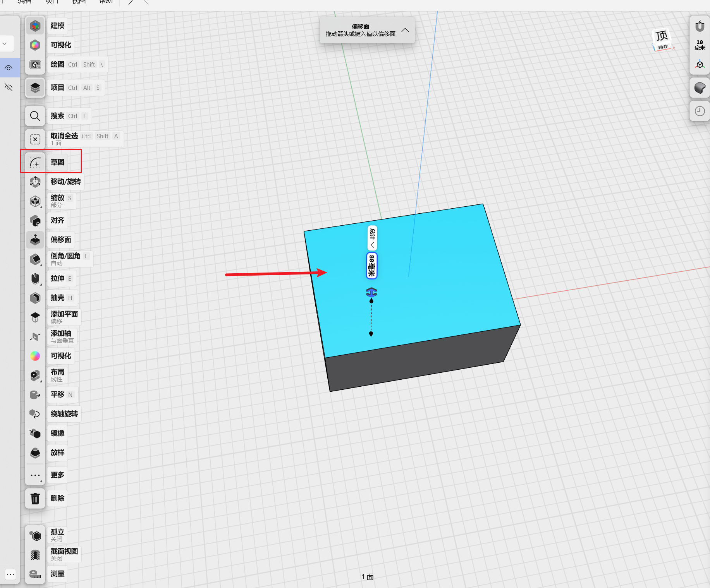The height and width of the screenshot is (588, 710).
Task: Open the material appearance sphere icon
Action: point(700,88)
